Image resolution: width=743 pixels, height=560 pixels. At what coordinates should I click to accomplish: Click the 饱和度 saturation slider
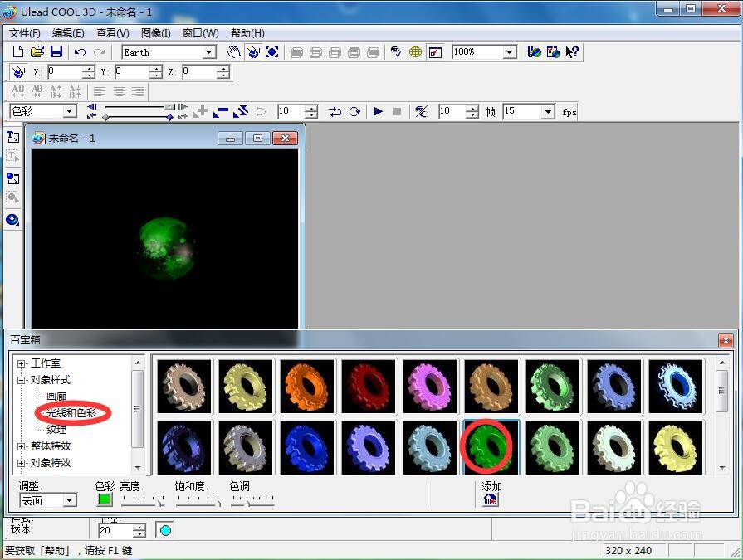(198, 500)
